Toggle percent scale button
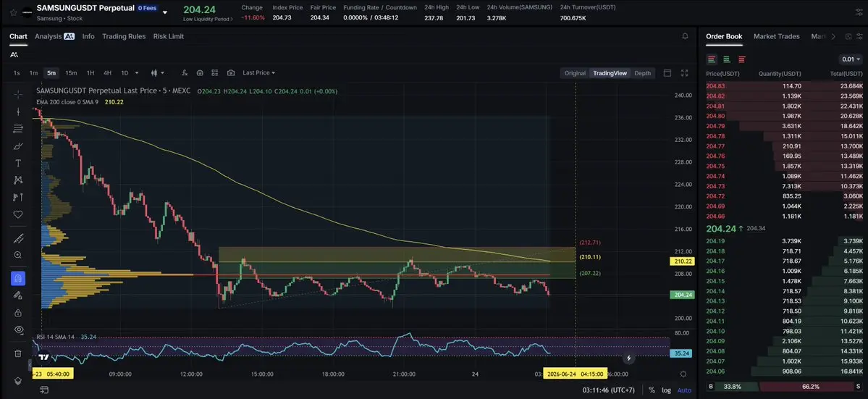 click(x=652, y=390)
